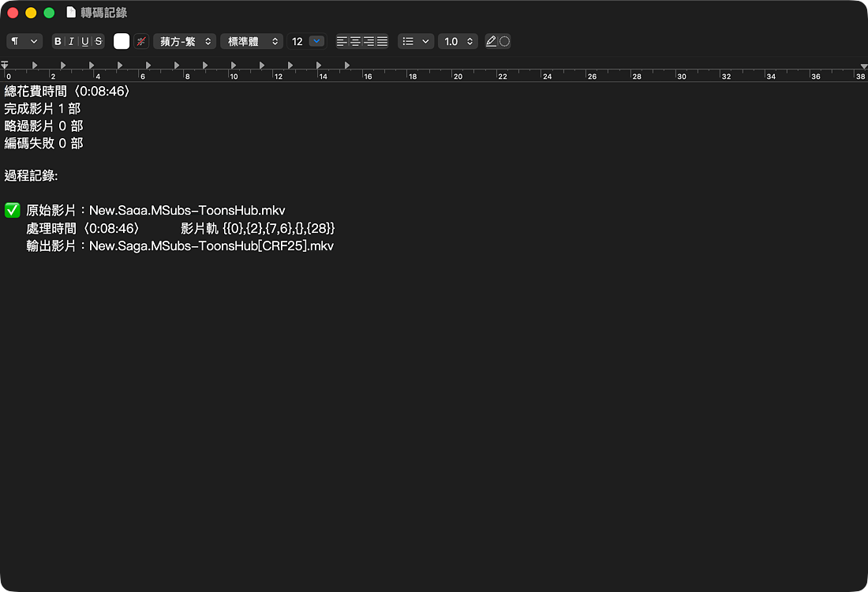Click the document icon in title bar
868x592 pixels.
[71, 13]
